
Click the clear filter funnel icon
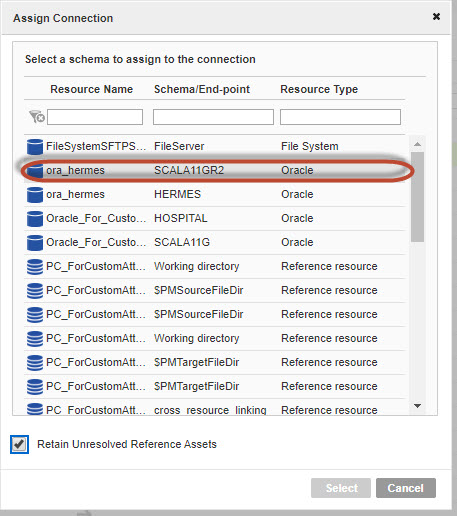(37, 117)
